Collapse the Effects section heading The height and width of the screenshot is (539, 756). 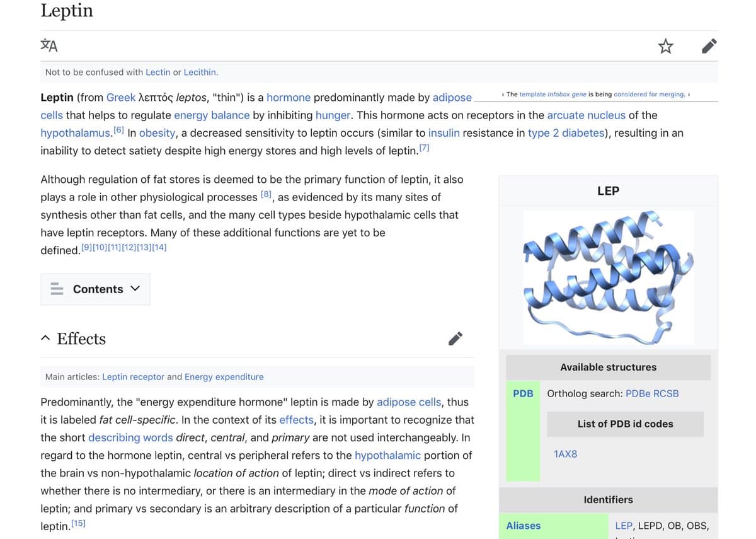pyautogui.click(x=45, y=339)
